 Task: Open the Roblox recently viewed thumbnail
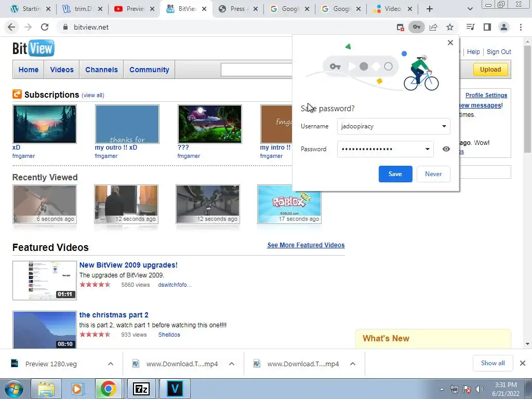[289, 204]
